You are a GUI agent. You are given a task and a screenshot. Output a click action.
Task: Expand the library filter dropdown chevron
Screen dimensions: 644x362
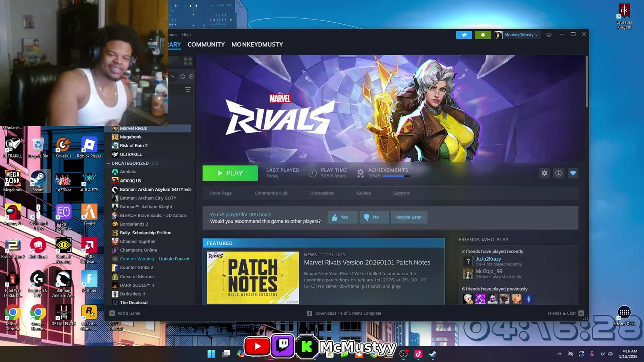point(173,76)
